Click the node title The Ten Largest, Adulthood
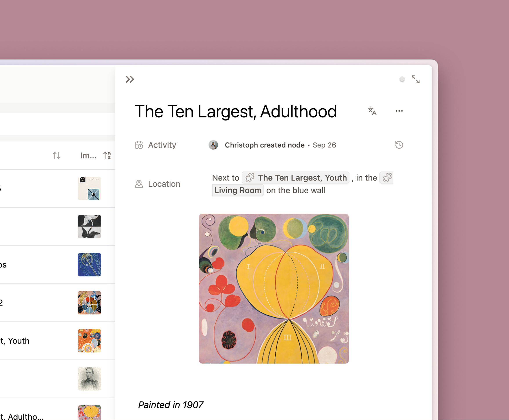The image size is (509, 420). pyautogui.click(x=236, y=111)
